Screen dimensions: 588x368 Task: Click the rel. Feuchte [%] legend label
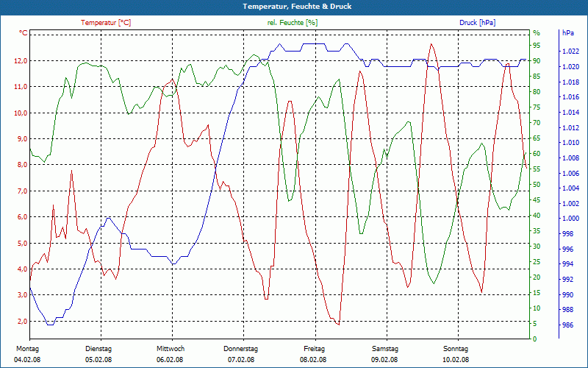point(292,23)
